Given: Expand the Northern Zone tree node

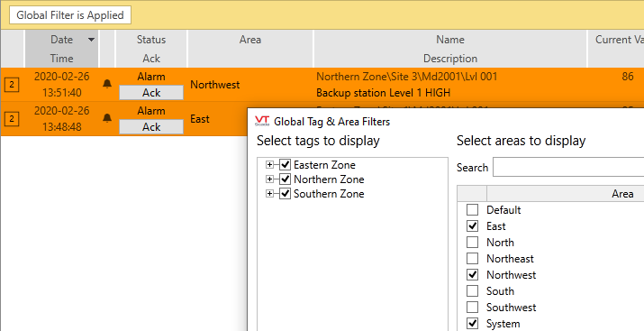Looking at the screenshot, I should [269, 179].
